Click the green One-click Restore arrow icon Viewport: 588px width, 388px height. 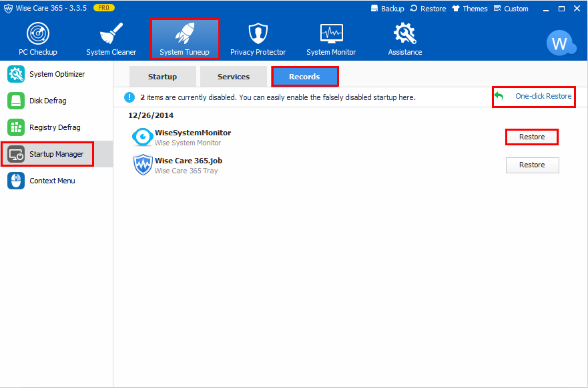[x=499, y=96]
